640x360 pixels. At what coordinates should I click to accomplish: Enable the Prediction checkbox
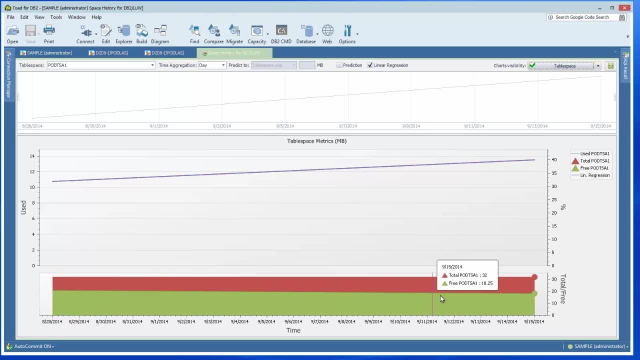(339, 65)
